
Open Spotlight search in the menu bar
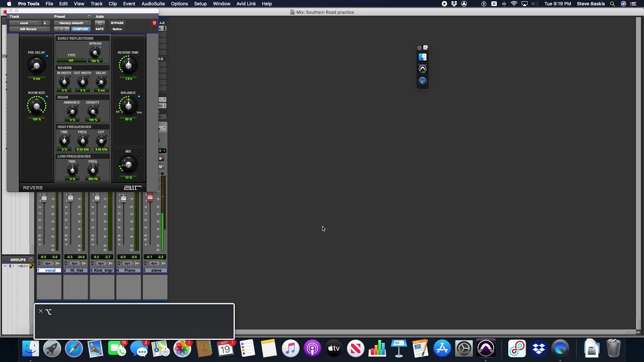click(612, 4)
